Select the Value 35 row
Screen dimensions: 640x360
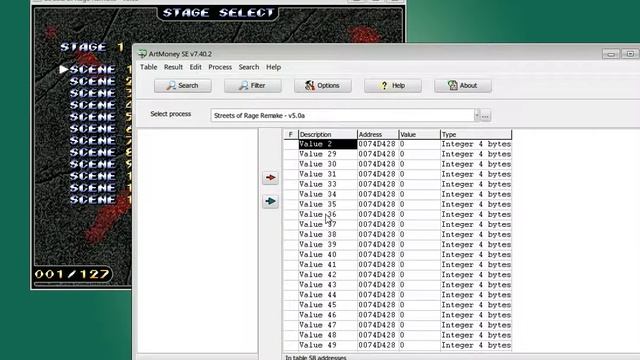(398, 204)
